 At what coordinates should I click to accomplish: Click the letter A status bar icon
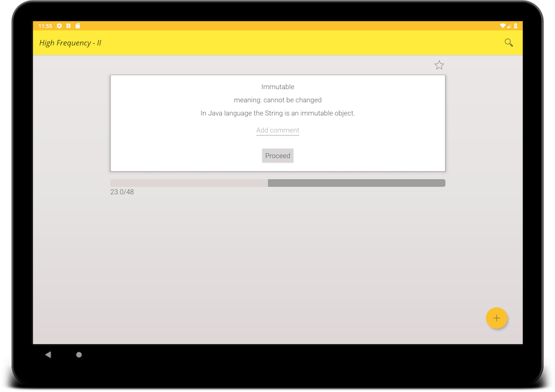tap(69, 26)
